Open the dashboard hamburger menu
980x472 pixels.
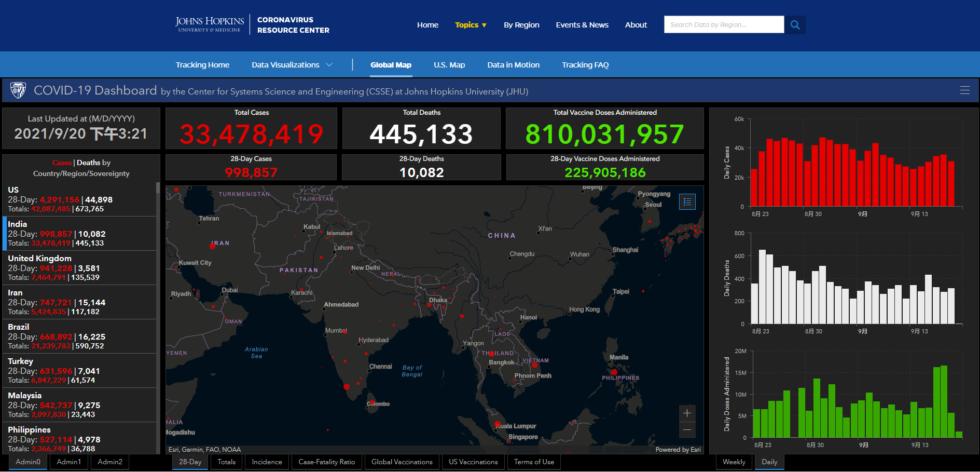964,90
